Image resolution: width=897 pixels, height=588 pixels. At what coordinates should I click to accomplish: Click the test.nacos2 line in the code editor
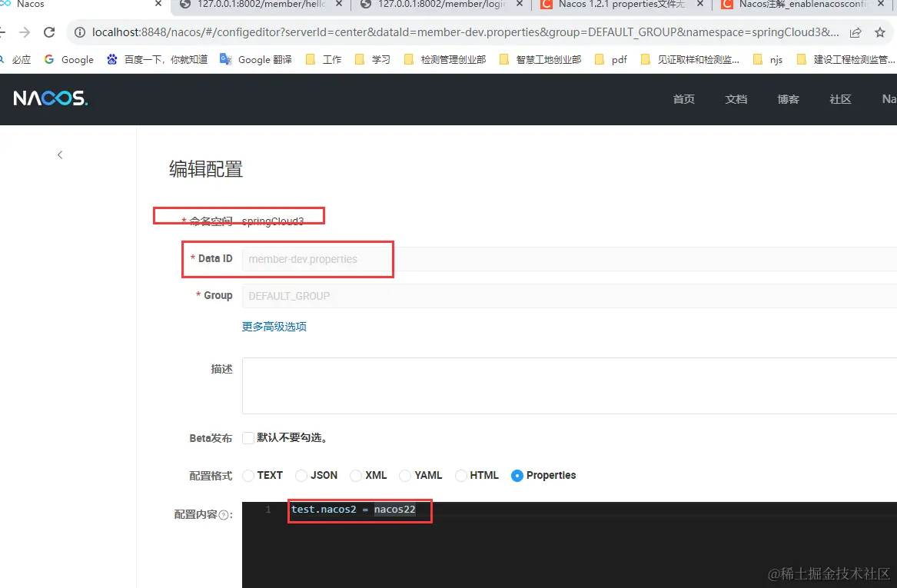pos(353,509)
